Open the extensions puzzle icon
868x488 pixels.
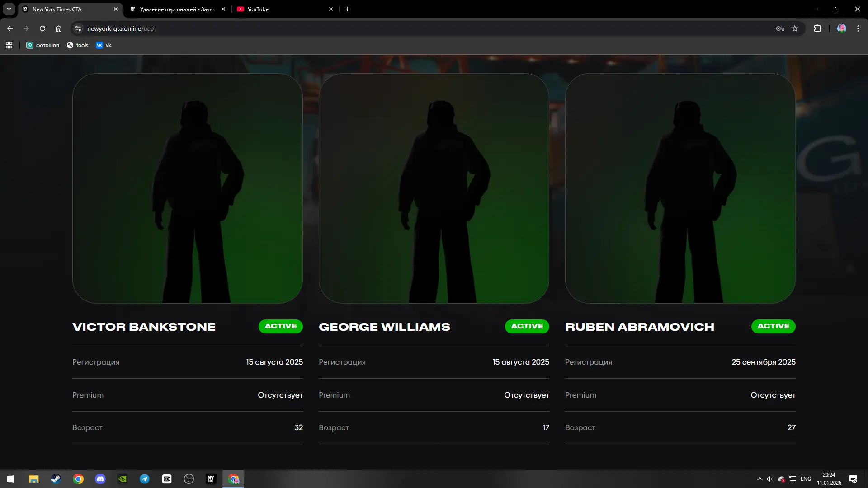coord(817,28)
